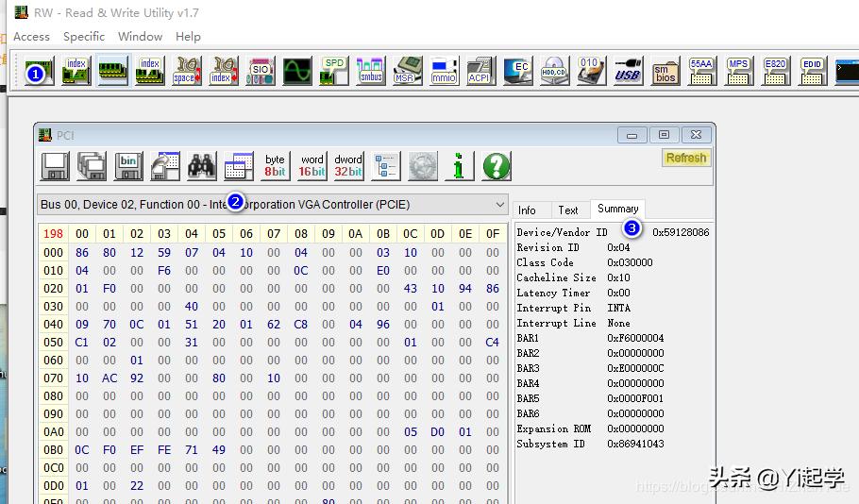Viewport: 859px width, 504px height.
Task: Click the Save floppy disk icon
Action: 56,166
